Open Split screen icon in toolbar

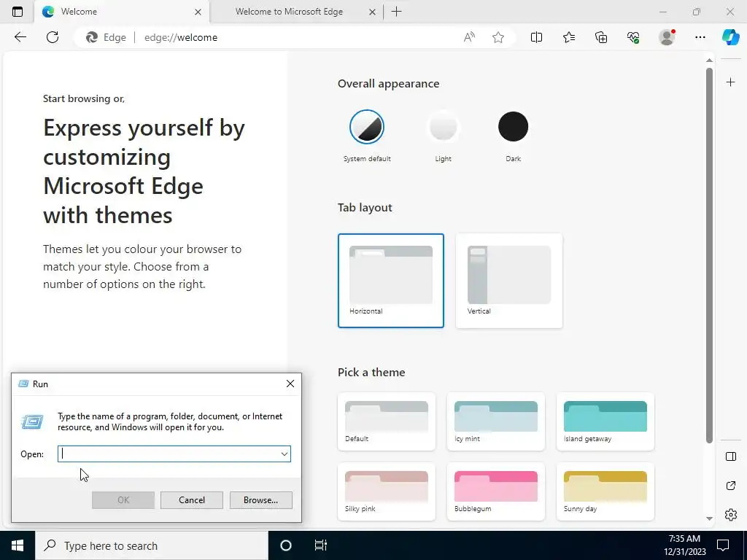coord(536,37)
